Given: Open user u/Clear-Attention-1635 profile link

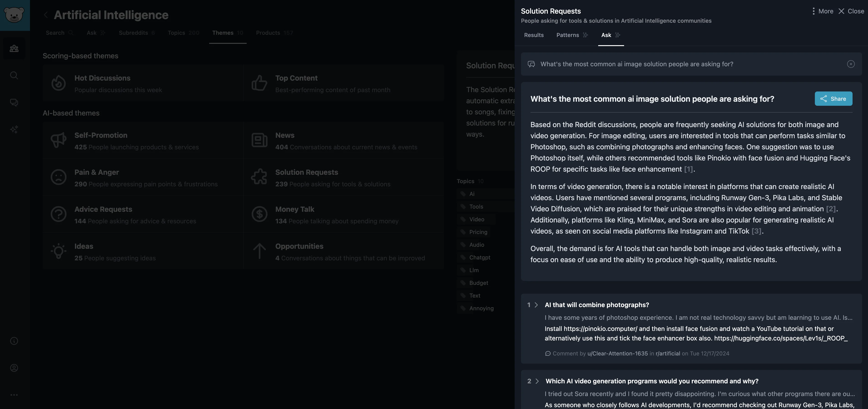Looking at the screenshot, I should click(x=617, y=353).
